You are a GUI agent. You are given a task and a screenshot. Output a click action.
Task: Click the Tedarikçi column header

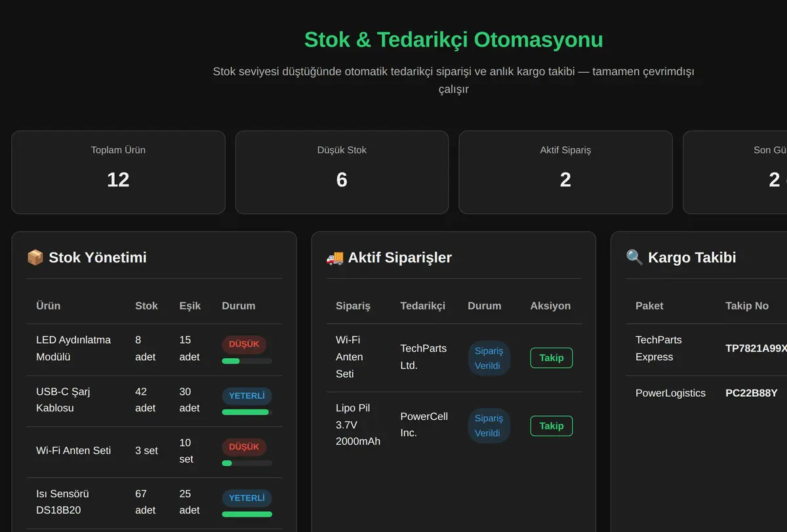423,306
